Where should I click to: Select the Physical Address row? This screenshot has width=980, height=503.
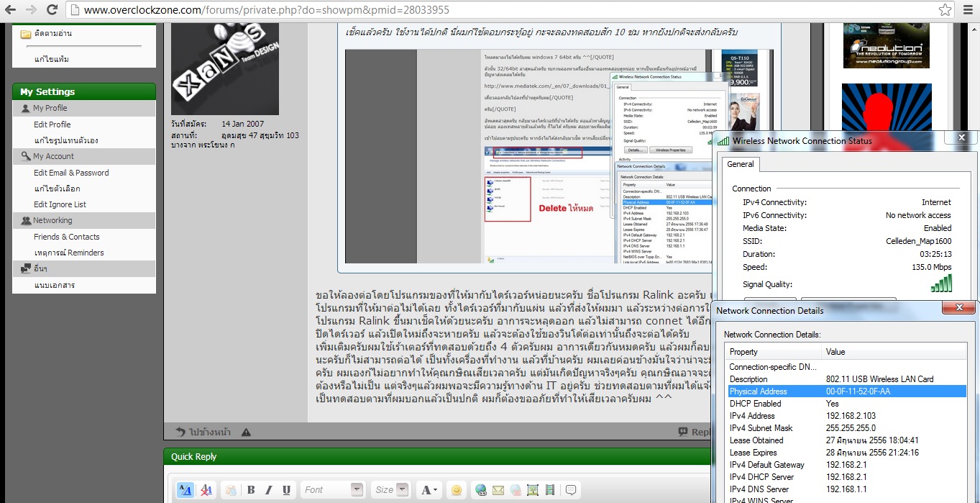click(847, 391)
